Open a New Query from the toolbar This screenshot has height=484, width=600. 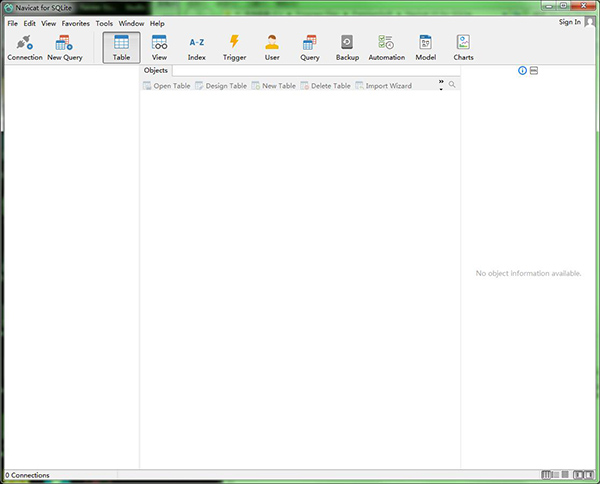pyautogui.click(x=65, y=48)
